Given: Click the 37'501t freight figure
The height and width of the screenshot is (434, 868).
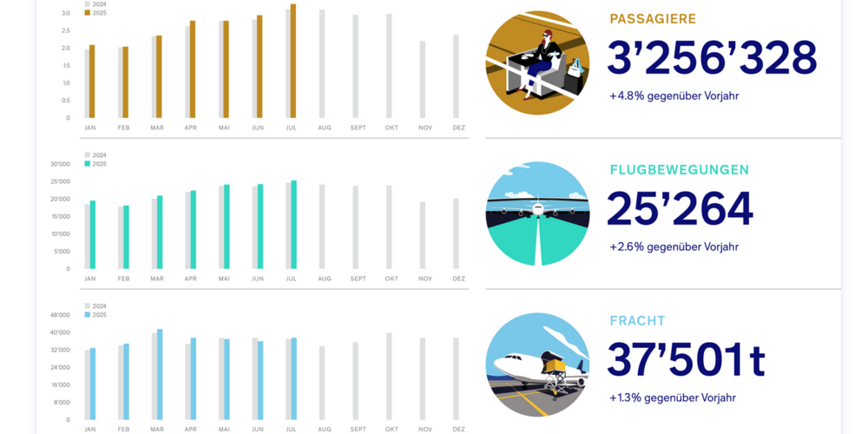Looking at the screenshot, I should click(686, 359).
